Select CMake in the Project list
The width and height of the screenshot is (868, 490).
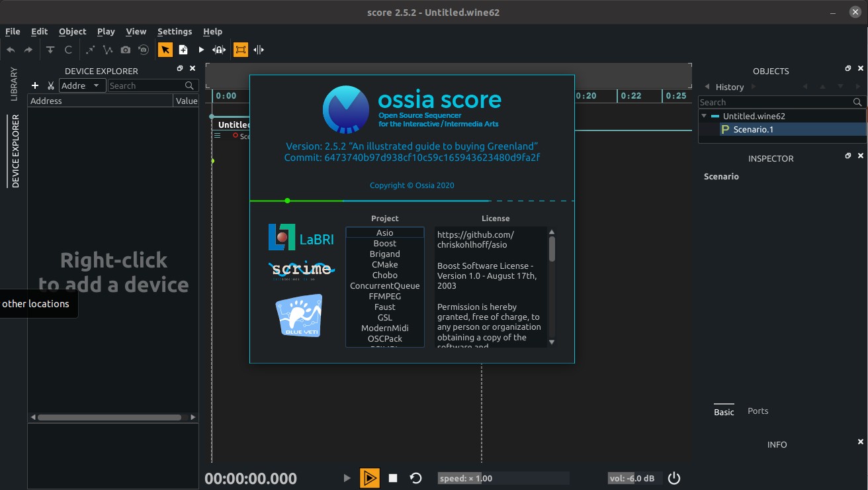[x=385, y=265]
